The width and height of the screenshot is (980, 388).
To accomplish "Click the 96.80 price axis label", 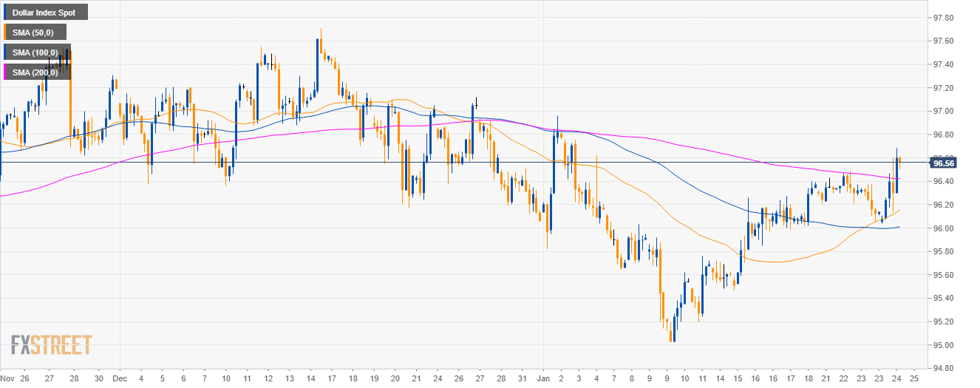I will pyautogui.click(x=942, y=135).
